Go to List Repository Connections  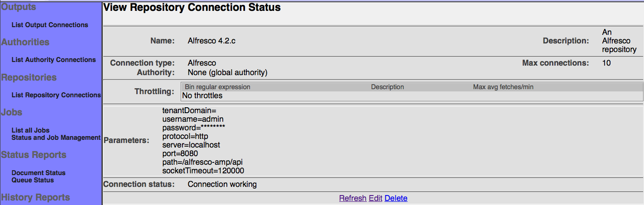coord(56,95)
